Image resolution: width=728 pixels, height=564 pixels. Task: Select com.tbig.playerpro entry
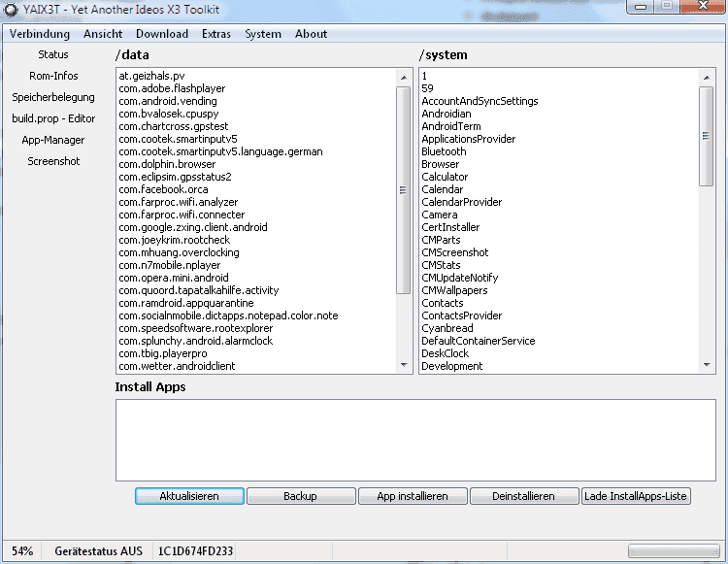[x=163, y=353]
